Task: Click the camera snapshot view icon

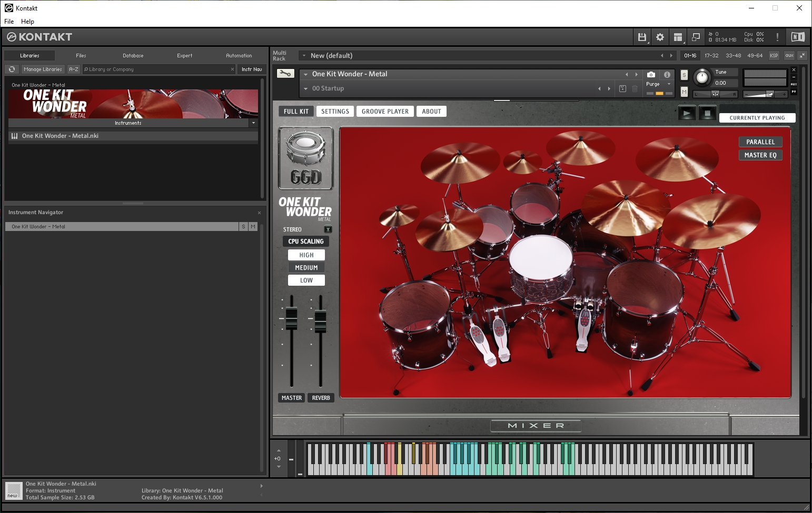Action: point(651,75)
